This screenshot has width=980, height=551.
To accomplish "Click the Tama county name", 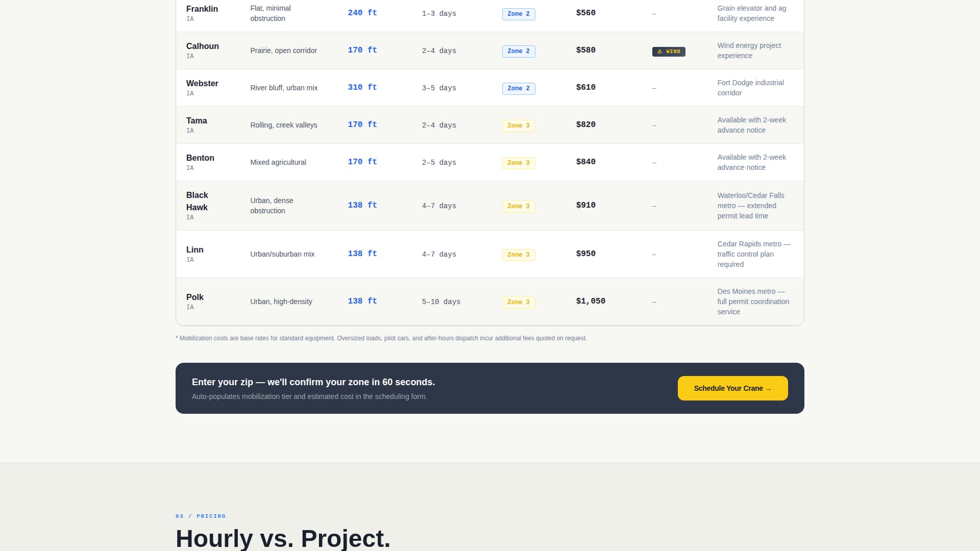I will click(x=197, y=120).
